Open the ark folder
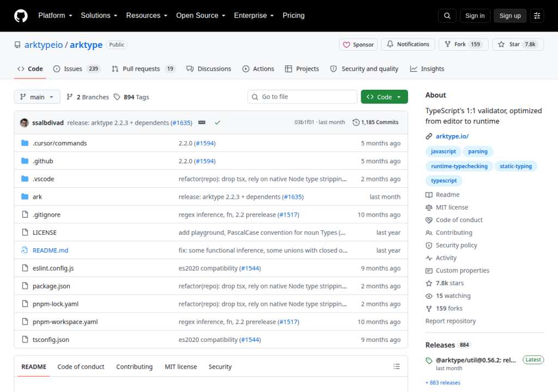 point(38,197)
